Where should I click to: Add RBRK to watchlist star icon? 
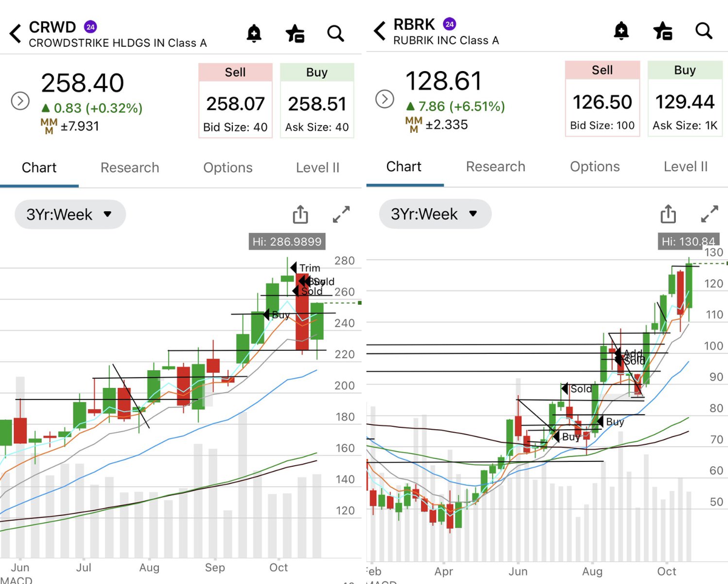662,30
